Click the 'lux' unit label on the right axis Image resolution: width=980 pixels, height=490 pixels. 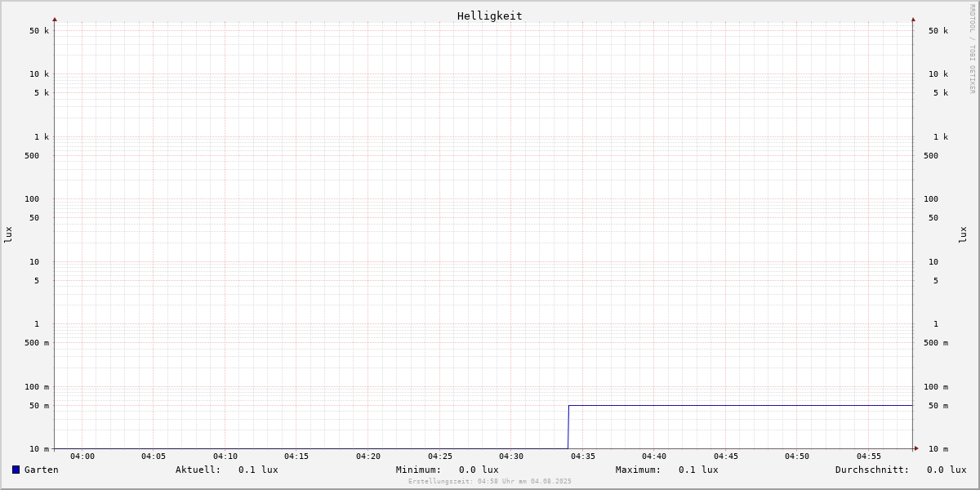(x=963, y=234)
